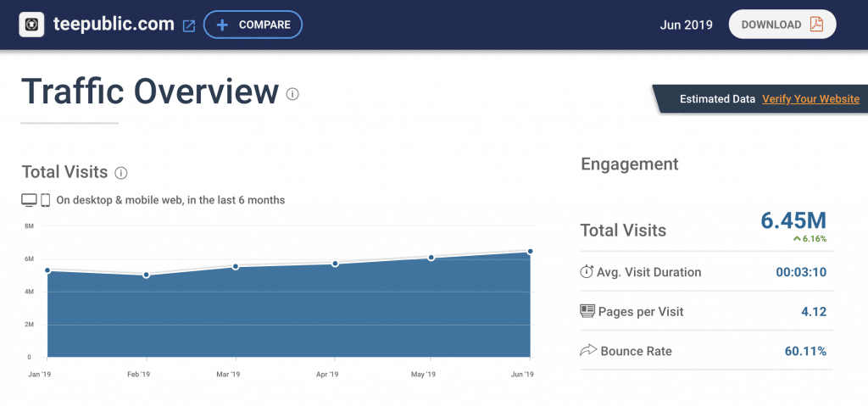Open teepublic.com external link icon
868x406 pixels.
[189, 25]
